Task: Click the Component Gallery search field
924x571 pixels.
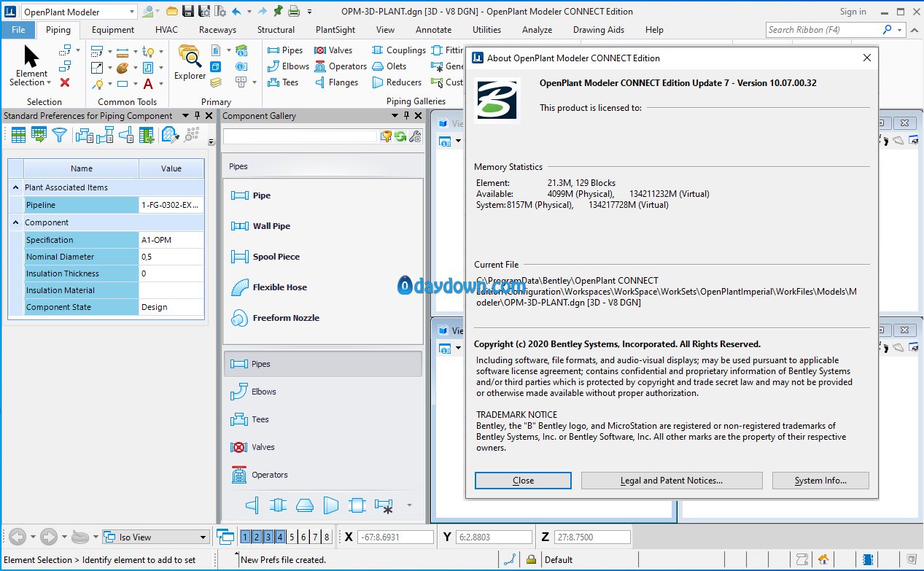Action: (x=300, y=136)
